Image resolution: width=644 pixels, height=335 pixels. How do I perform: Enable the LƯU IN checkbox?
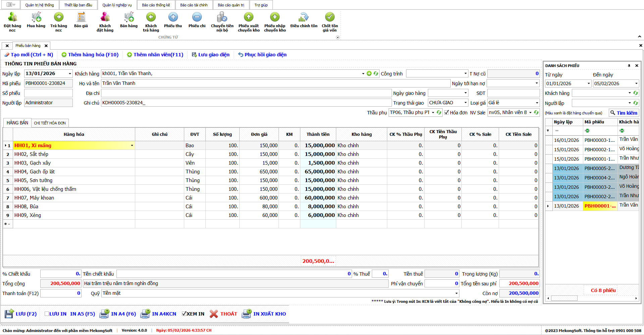coord(47,314)
